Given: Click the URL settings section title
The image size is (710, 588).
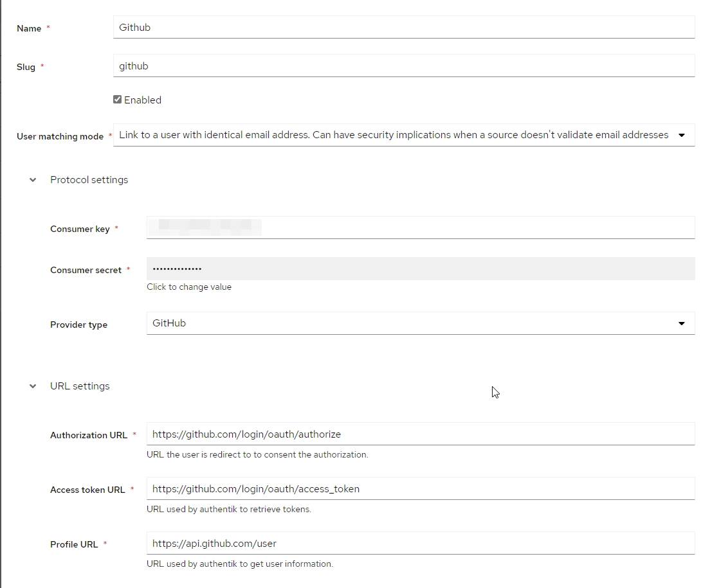Looking at the screenshot, I should 80,386.
